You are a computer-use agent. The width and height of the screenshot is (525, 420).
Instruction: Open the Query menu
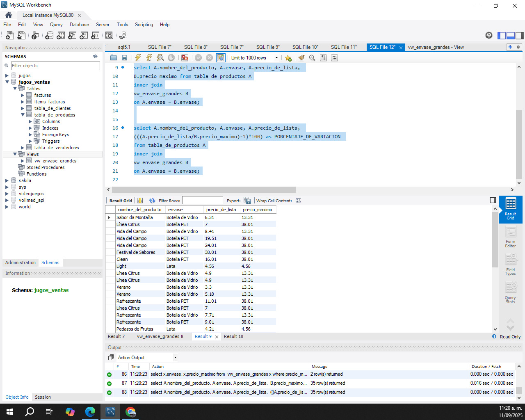pyautogui.click(x=56, y=25)
